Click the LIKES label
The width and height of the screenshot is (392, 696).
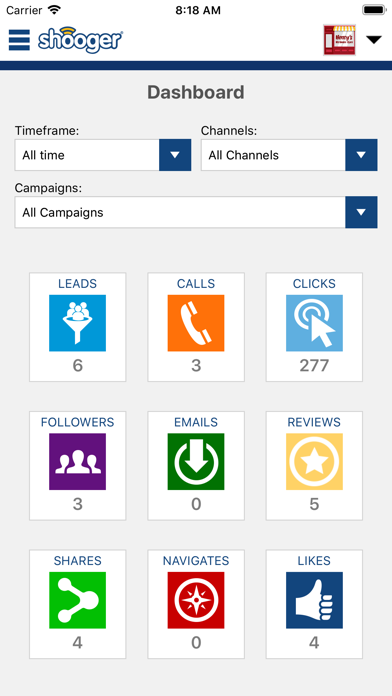[x=314, y=561]
